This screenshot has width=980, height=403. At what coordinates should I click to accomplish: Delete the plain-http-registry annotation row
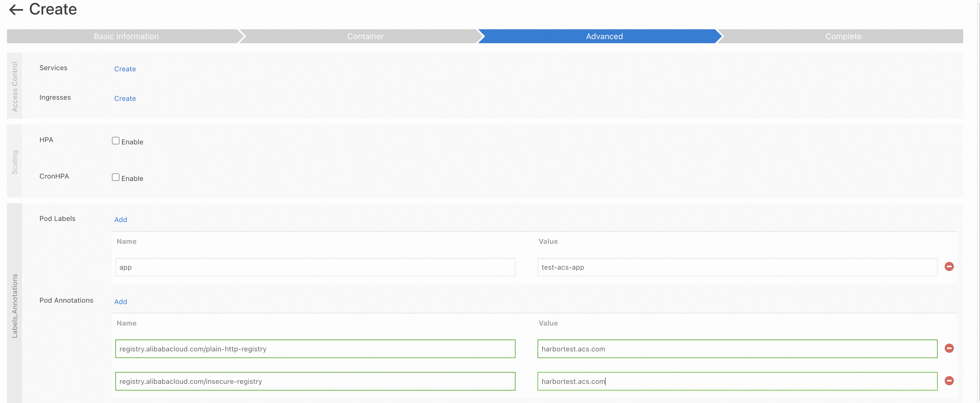point(949,348)
